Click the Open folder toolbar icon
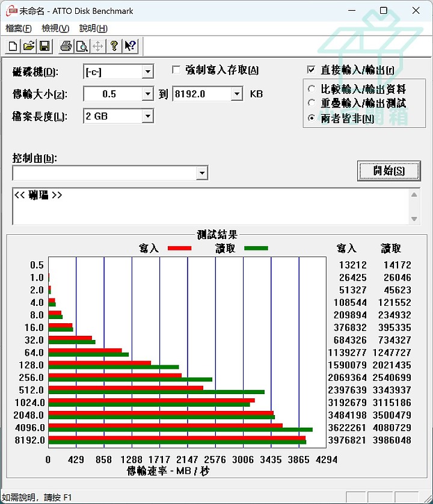Screen dimensions: 433x504 click(29, 46)
